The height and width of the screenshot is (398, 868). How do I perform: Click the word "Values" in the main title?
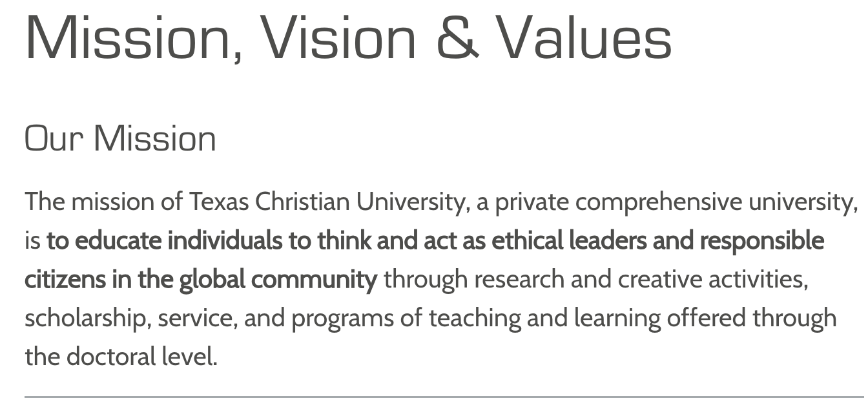tap(584, 39)
